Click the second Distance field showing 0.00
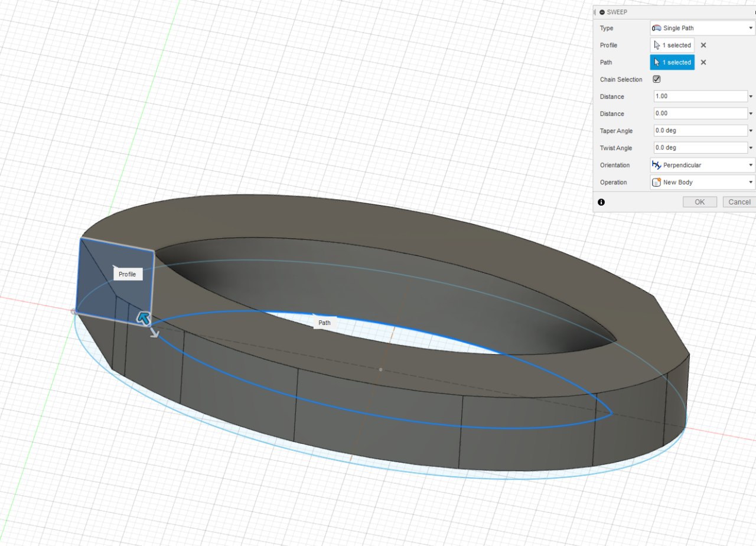 click(700, 113)
